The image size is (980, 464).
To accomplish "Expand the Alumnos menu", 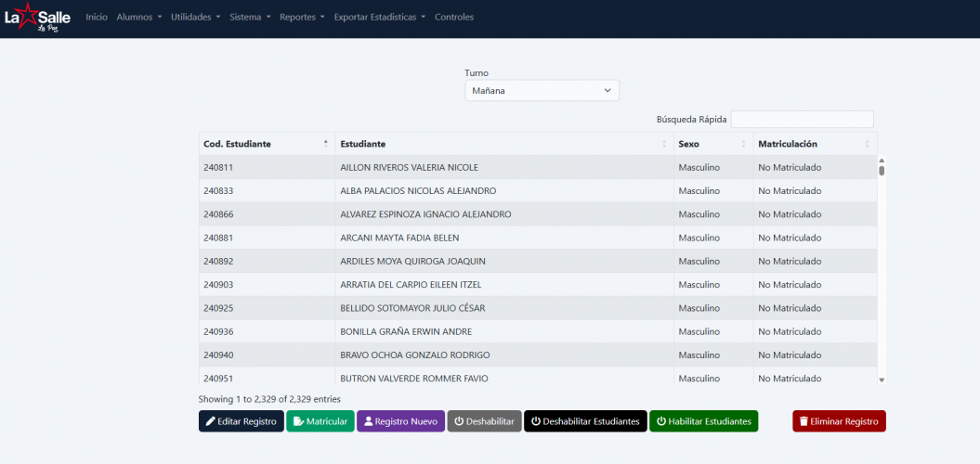I will coord(139,18).
